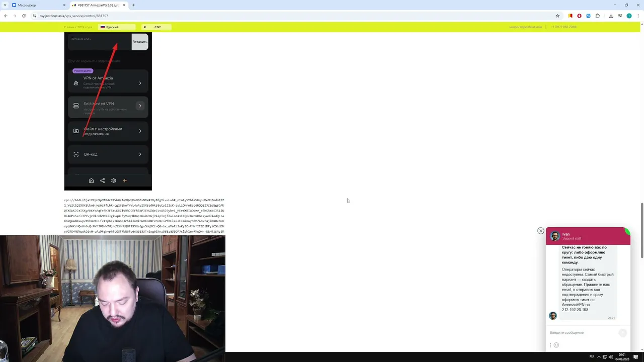
Task: Click the gear icon in app screenshot
Action: click(113, 180)
